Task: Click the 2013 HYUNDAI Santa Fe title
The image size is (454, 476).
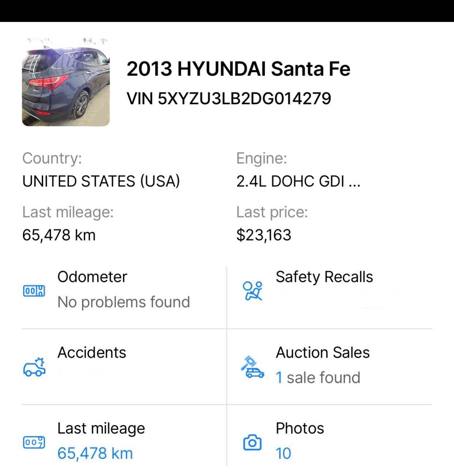Action: pos(238,69)
